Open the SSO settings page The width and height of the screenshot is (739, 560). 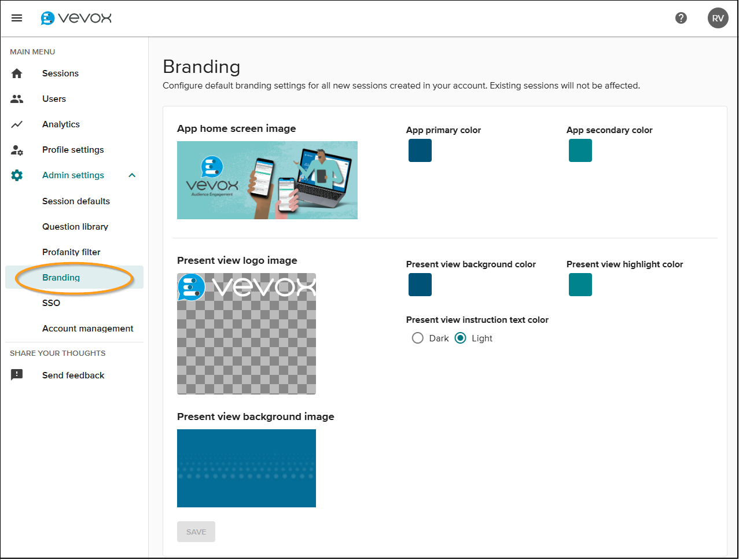click(x=51, y=303)
